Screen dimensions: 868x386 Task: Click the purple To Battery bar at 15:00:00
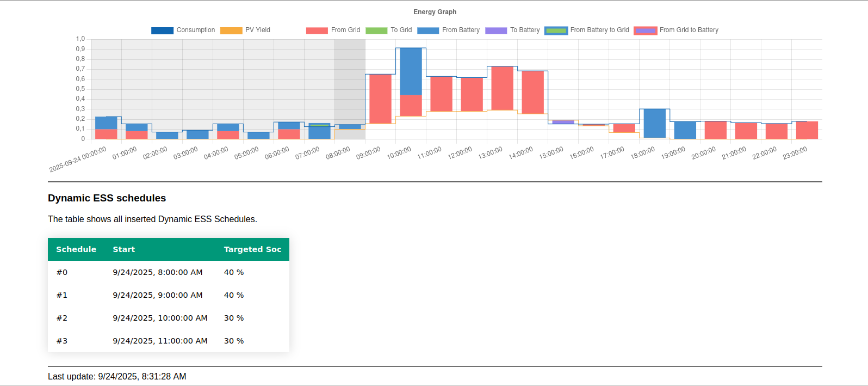(x=563, y=122)
